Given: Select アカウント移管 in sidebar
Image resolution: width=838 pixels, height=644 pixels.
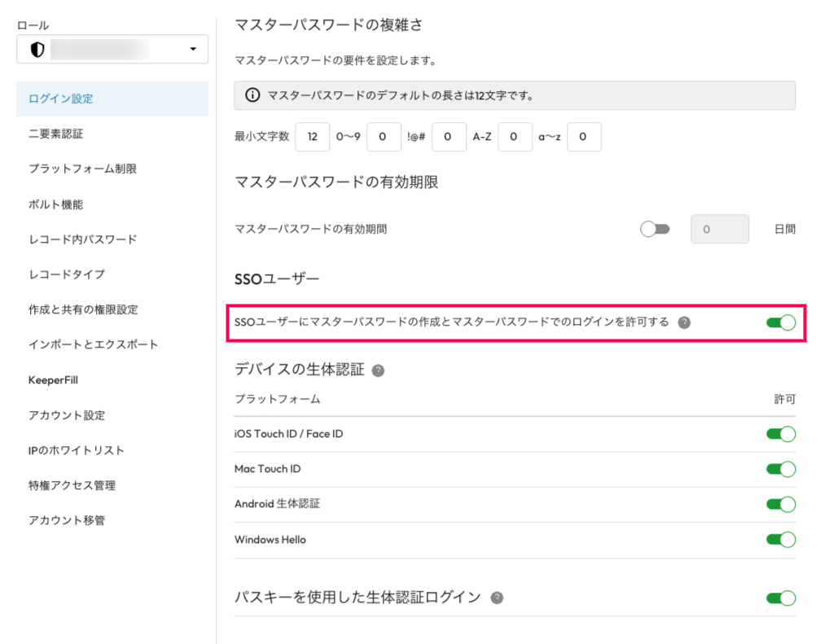Looking at the screenshot, I should [x=67, y=520].
